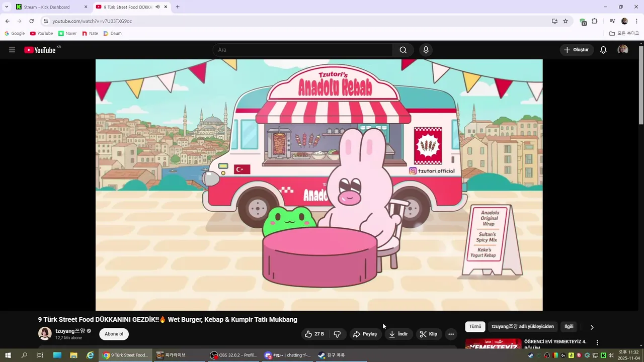
Task: Open Windows taskbar search
Action: pos(24,355)
